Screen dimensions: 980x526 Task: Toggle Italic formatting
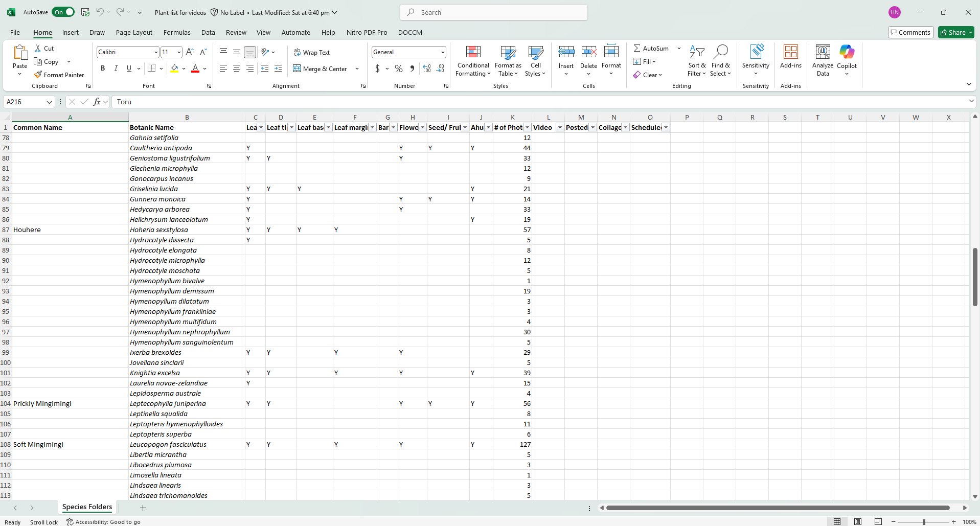(116, 68)
